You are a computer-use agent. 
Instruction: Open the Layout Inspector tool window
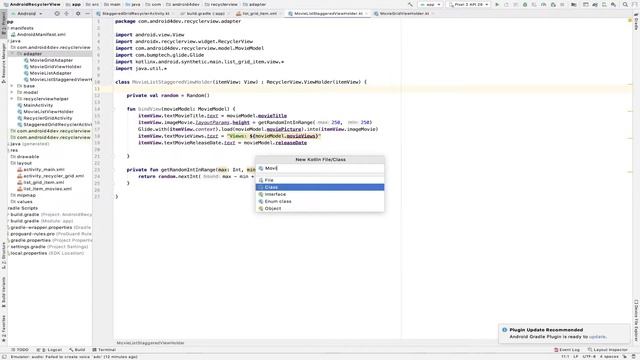(x=608, y=350)
